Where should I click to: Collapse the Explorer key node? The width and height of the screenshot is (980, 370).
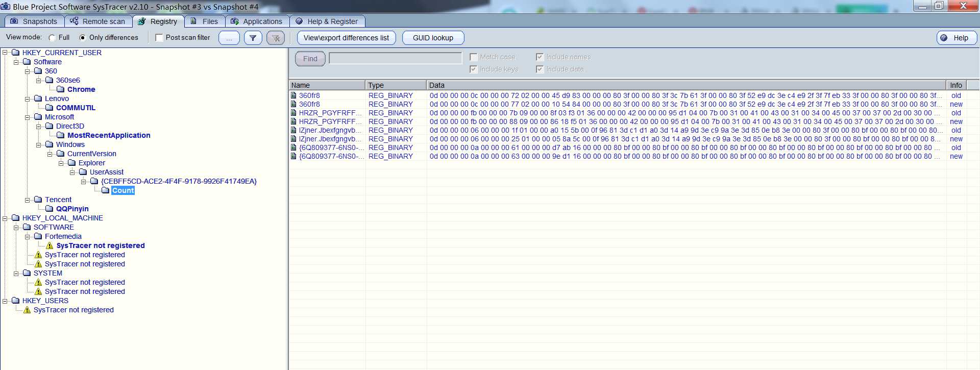(x=61, y=163)
